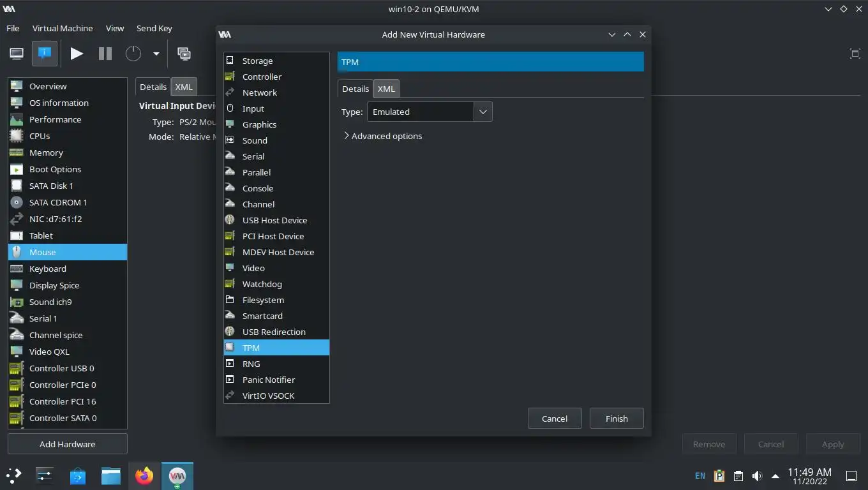The image size is (868, 490).
Task: Open the Virtual Machine menu
Action: (x=63, y=28)
